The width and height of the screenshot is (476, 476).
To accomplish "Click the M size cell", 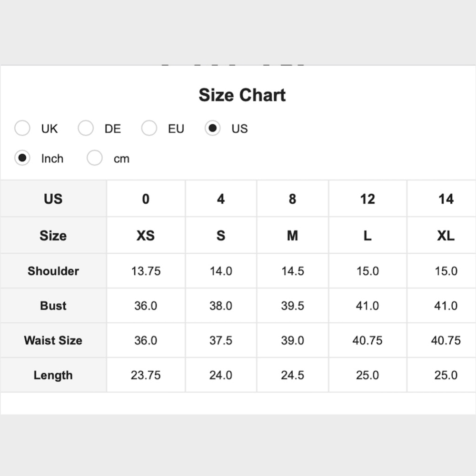I will [292, 236].
